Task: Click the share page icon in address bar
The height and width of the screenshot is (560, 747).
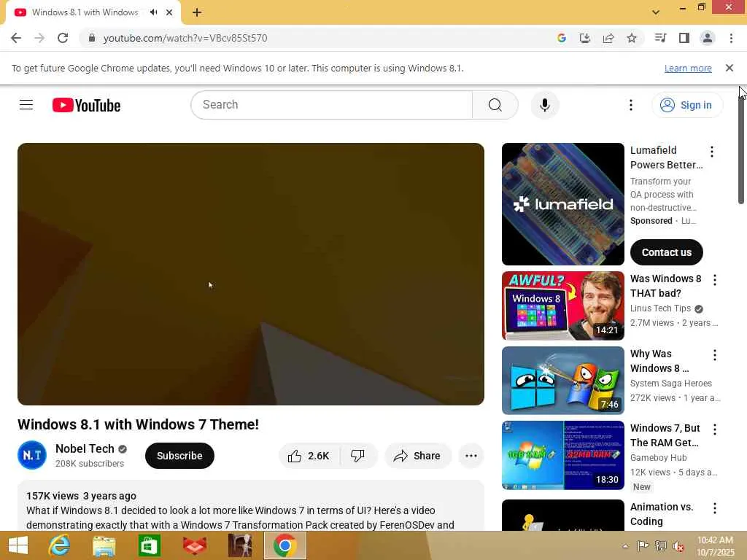Action: click(x=608, y=38)
